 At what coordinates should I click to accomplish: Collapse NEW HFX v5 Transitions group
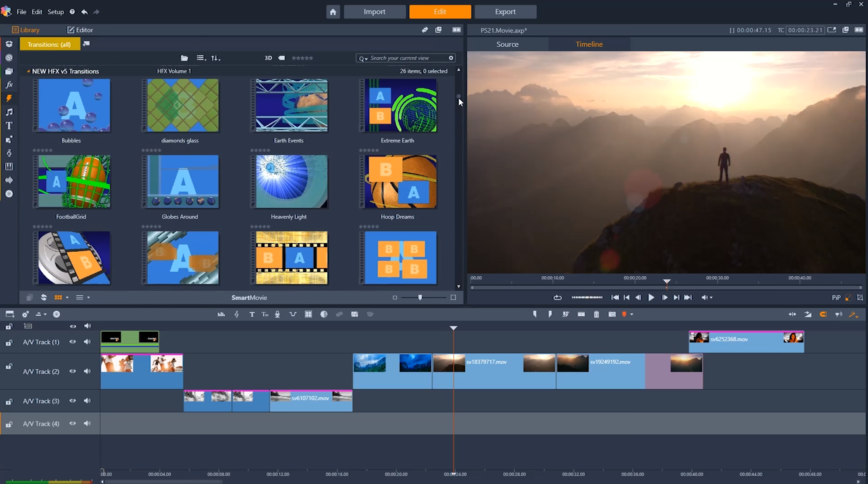click(29, 71)
